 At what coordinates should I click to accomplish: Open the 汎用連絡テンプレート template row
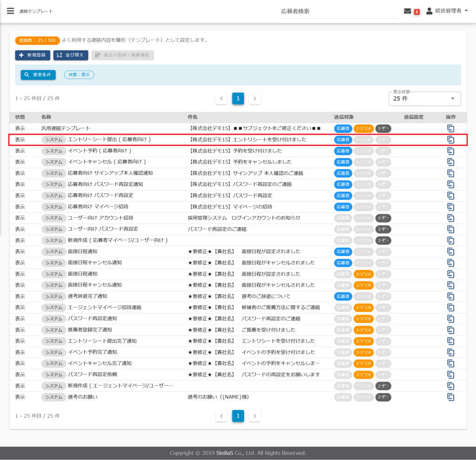[x=66, y=128]
